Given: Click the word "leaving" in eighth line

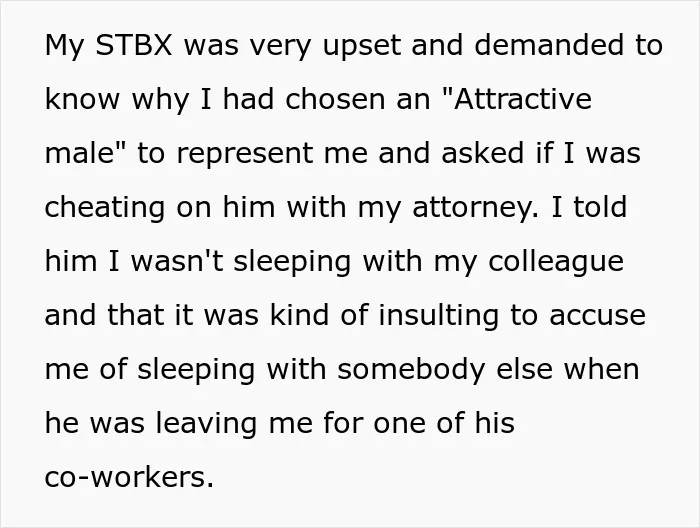Looking at the screenshot, I should pyautogui.click(x=206, y=425).
